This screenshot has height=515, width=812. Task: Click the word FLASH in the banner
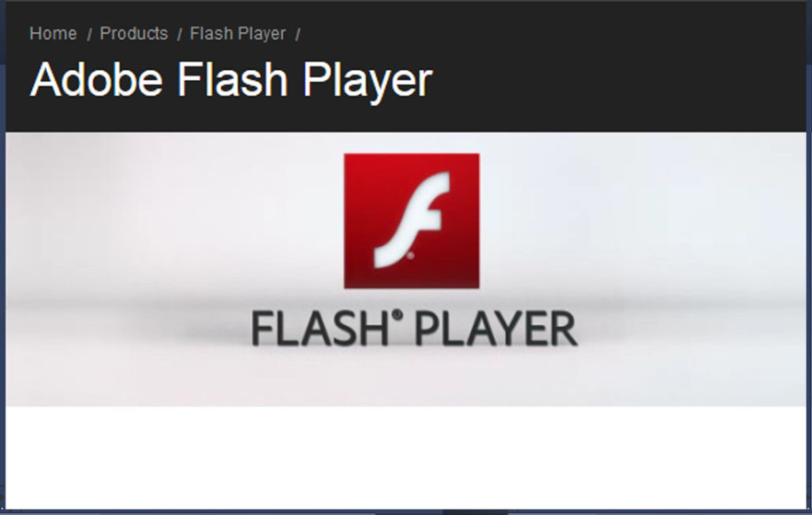pos(319,329)
